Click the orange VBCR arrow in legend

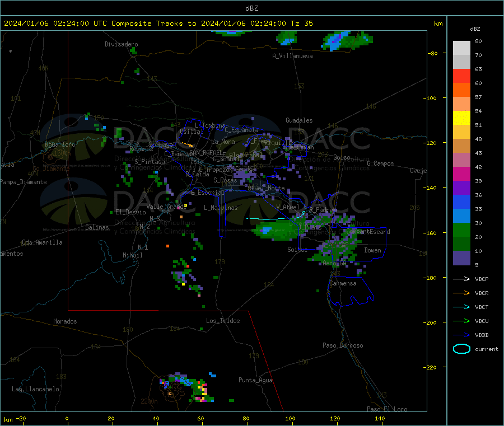point(461,293)
